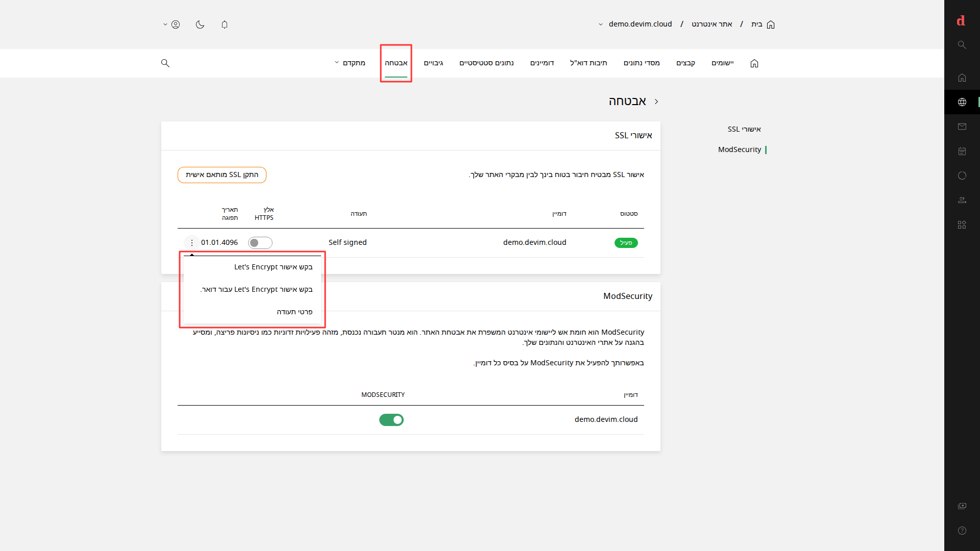The width and height of the screenshot is (980, 551).
Task: Select the אבטחה security tab
Action: (396, 63)
